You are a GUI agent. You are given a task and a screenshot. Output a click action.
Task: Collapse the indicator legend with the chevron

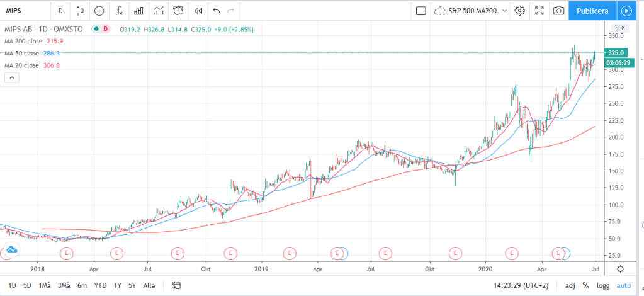pos(12,77)
